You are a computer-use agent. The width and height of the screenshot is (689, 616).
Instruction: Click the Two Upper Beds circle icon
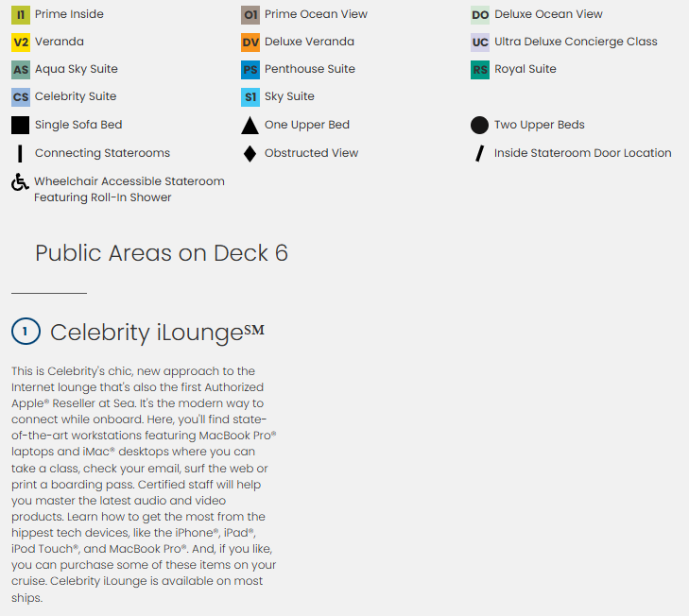pyautogui.click(x=479, y=126)
